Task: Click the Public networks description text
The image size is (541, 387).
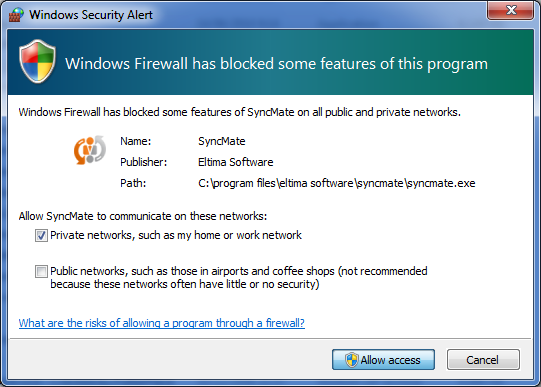Action: coord(239,278)
